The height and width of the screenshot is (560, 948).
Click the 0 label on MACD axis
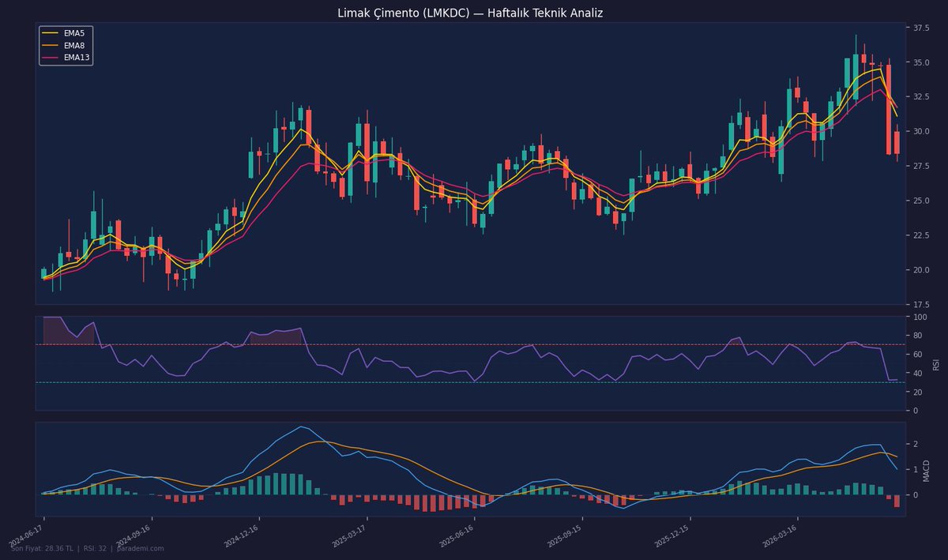pyautogui.click(x=915, y=495)
